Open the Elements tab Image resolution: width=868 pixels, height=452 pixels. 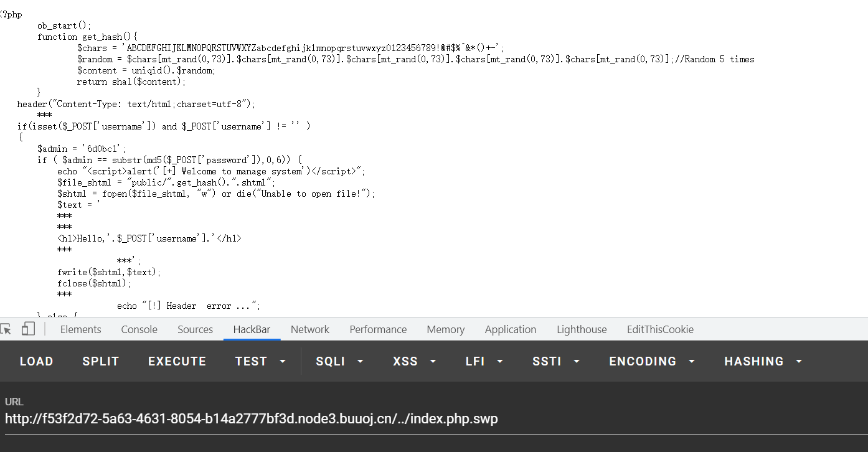[x=80, y=329]
